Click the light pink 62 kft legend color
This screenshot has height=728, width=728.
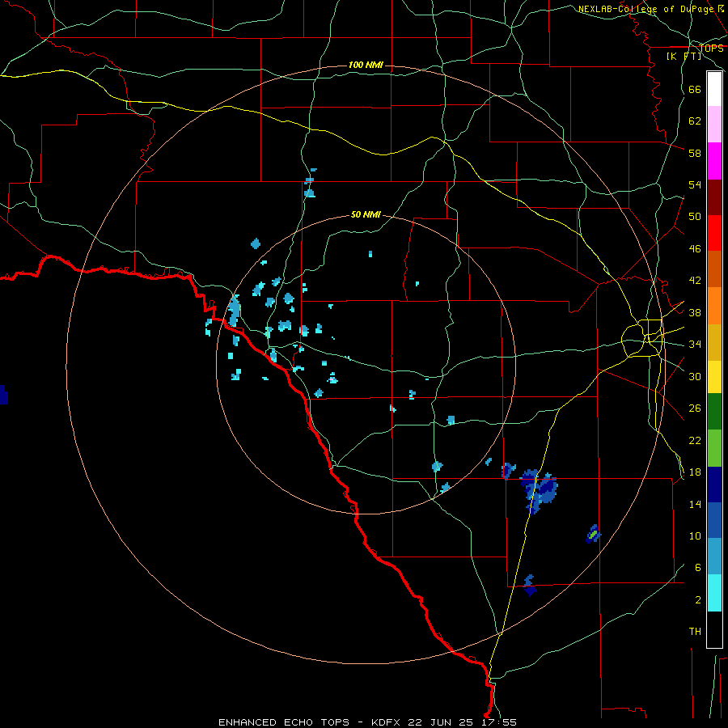714,124
